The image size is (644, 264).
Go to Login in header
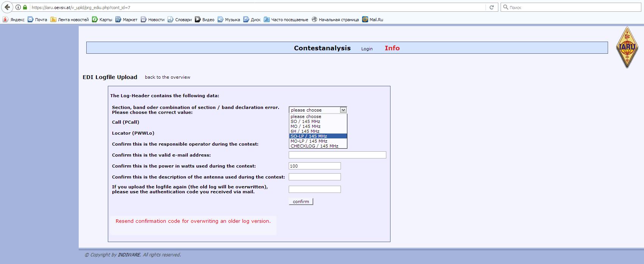(x=367, y=49)
